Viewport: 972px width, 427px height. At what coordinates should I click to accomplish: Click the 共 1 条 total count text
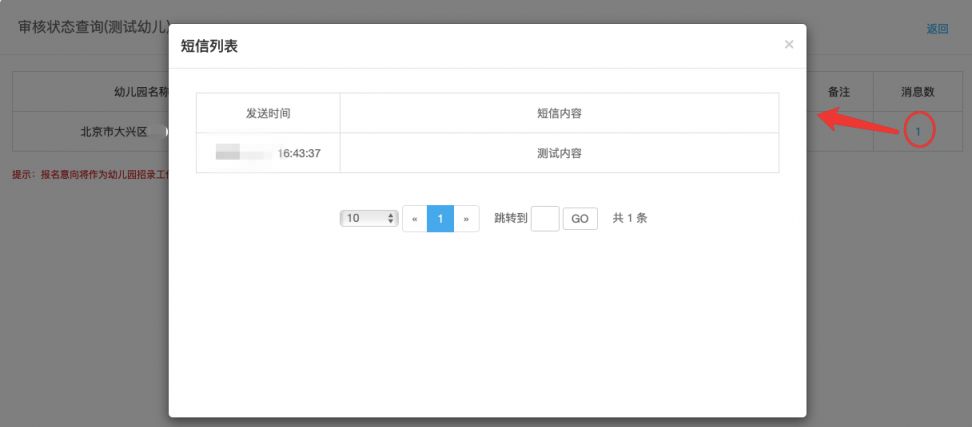[x=630, y=218]
